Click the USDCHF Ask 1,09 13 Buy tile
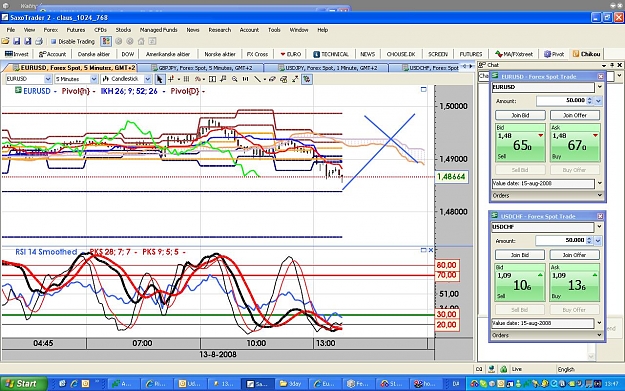Image resolution: width=625 pixels, height=391 pixels. point(574,282)
